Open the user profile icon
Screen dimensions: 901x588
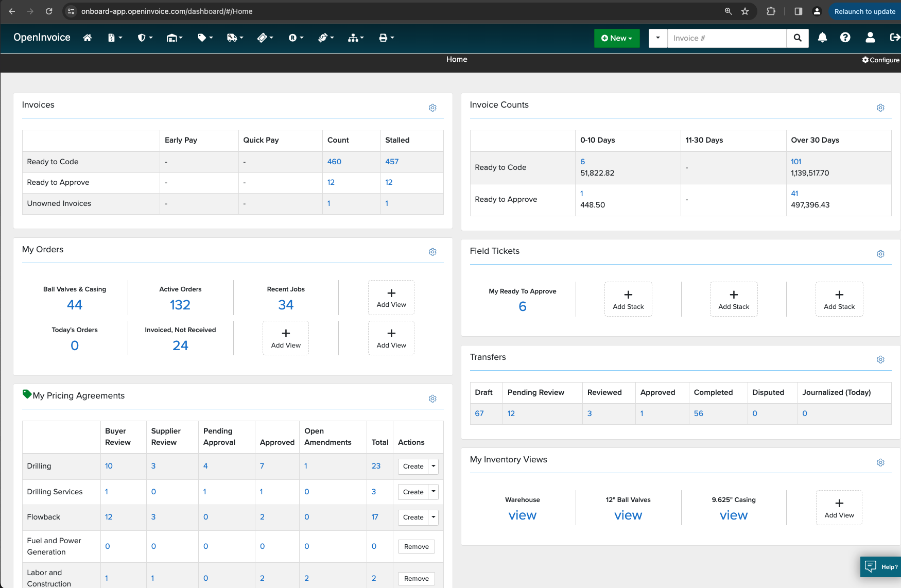(x=870, y=38)
